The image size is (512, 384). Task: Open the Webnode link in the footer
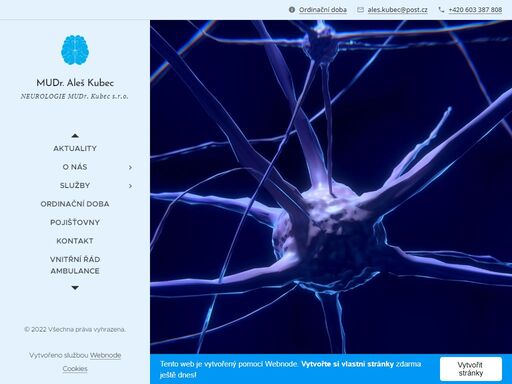(105, 355)
